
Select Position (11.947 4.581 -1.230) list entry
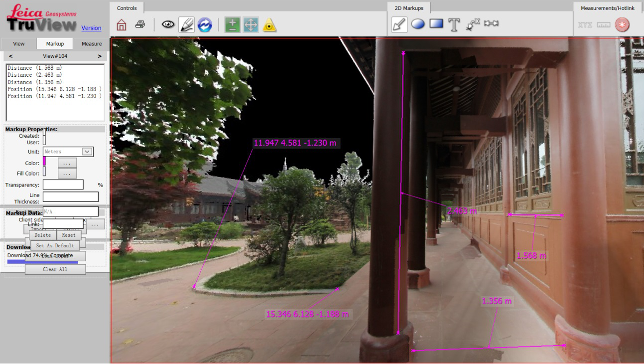click(55, 96)
